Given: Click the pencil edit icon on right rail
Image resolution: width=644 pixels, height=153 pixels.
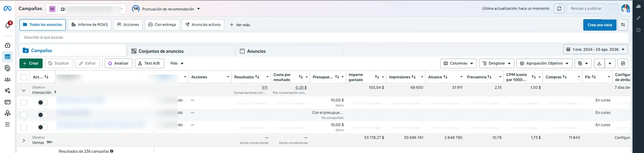Looking at the screenshot, I should (x=638, y=18).
